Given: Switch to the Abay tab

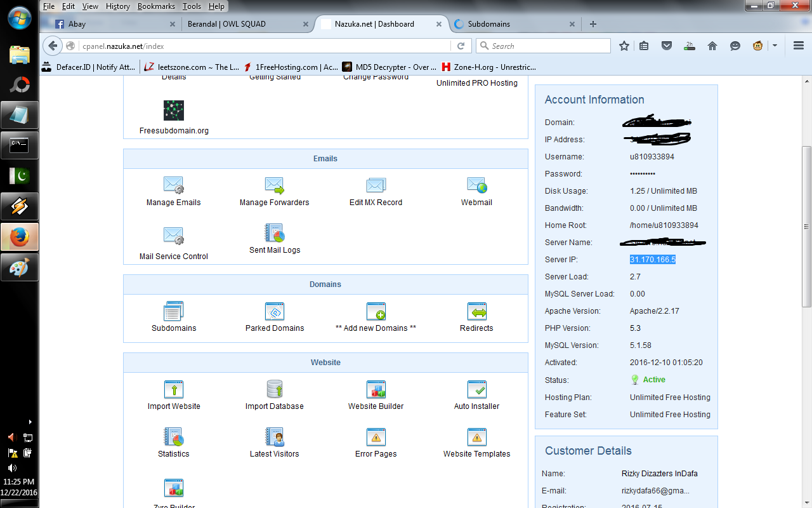Looking at the screenshot, I should [115, 24].
